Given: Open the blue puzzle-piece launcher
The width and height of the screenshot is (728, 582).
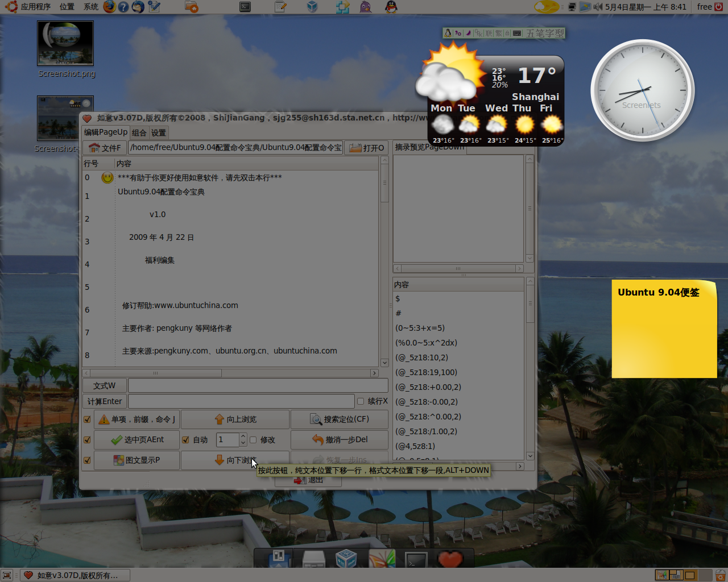Looking at the screenshot, I should tap(342, 7).
